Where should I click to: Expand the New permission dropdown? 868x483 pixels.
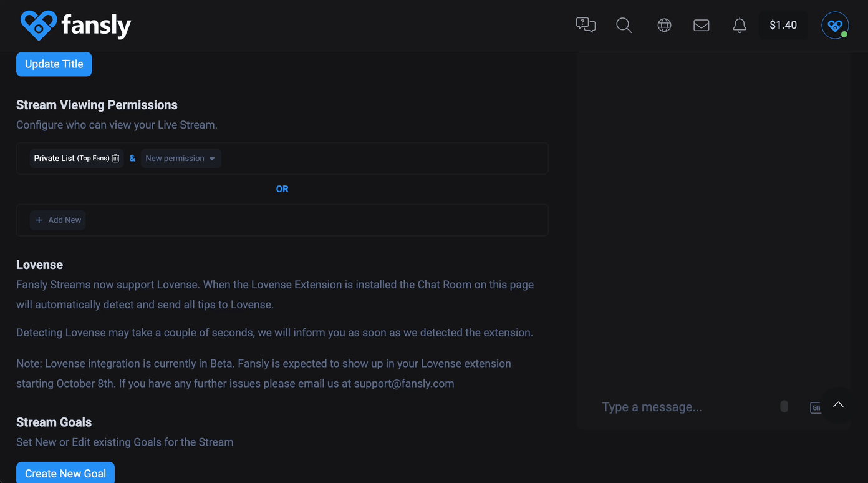[x=180, y=159]
